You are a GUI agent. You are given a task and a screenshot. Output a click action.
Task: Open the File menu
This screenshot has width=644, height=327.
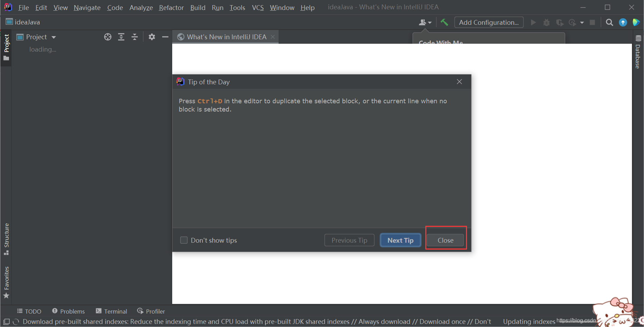click(x=23, y=8)
